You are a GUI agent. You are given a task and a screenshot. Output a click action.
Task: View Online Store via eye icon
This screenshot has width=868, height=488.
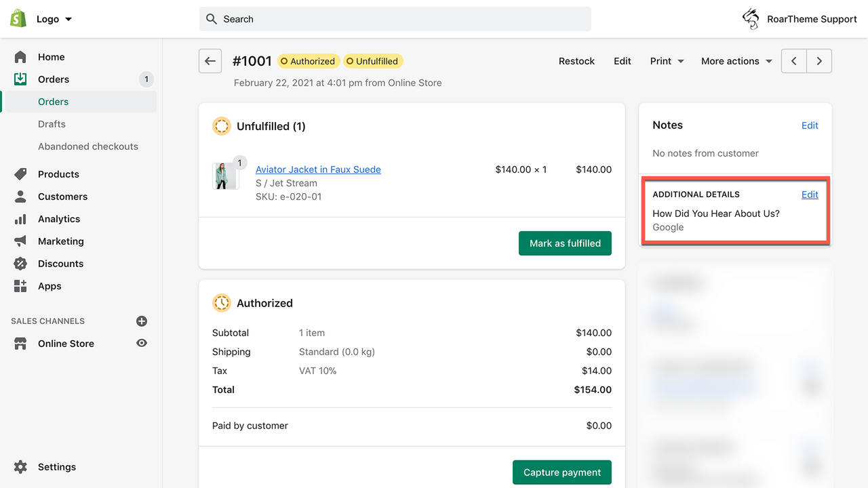coord(142,343)
